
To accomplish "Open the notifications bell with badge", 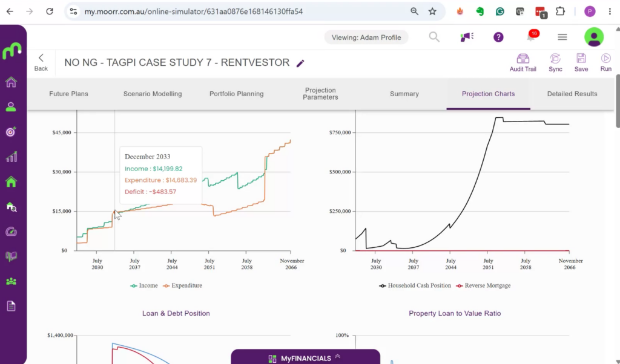I will (x=532, y=37).
